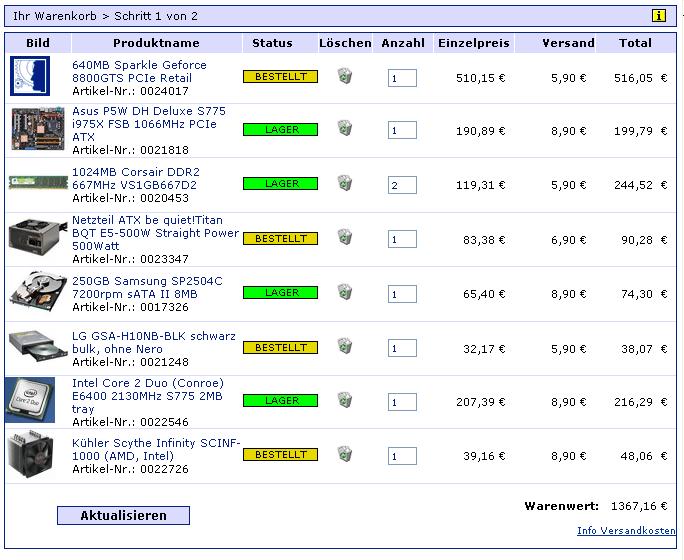Click BESTELLT status of LG GSA-H10NB

pyautogui.click(x=280, y=348)
